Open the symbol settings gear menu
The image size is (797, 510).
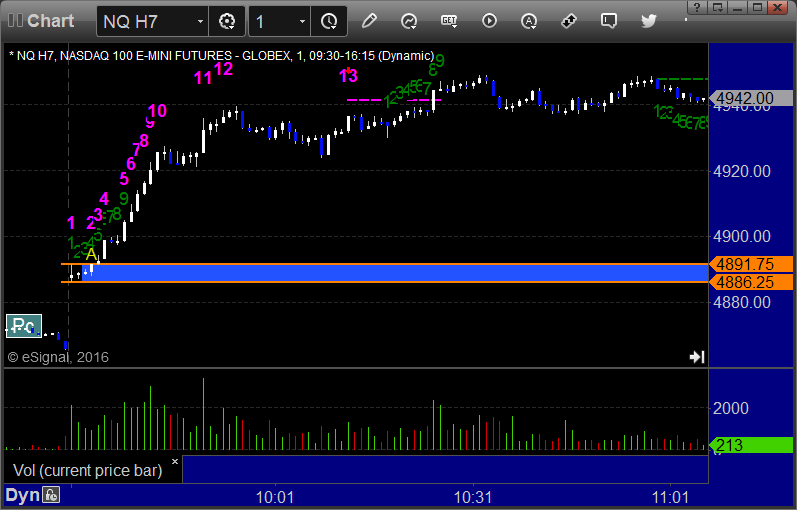[227, 21]
